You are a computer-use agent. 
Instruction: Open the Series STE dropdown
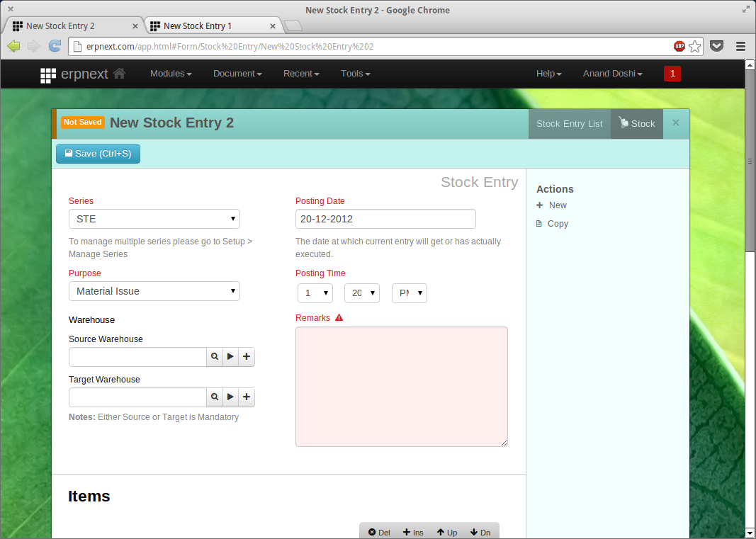click(154, 219)
